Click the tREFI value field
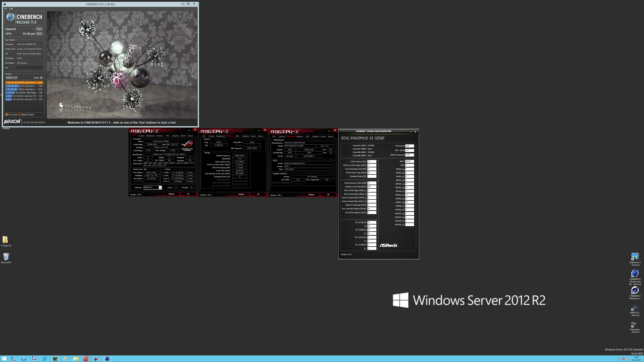This screenshot has height=362, width=644. (x=409, y=161)
